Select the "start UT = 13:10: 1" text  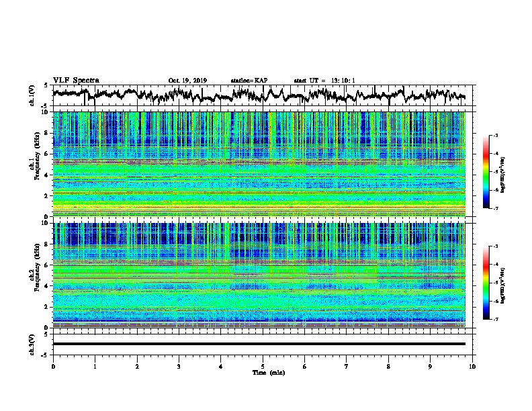coord(324,81)
